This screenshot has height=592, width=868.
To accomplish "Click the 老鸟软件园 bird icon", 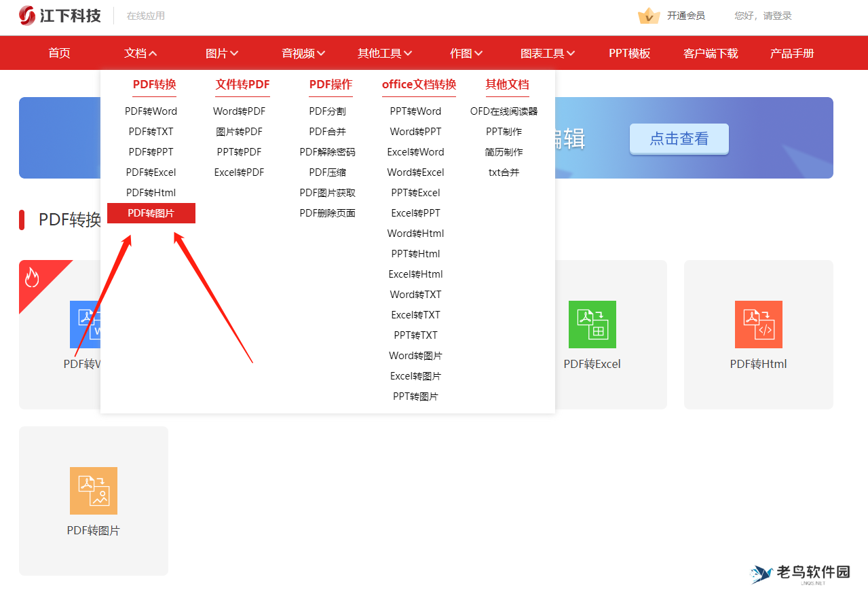I will (761, 573).
